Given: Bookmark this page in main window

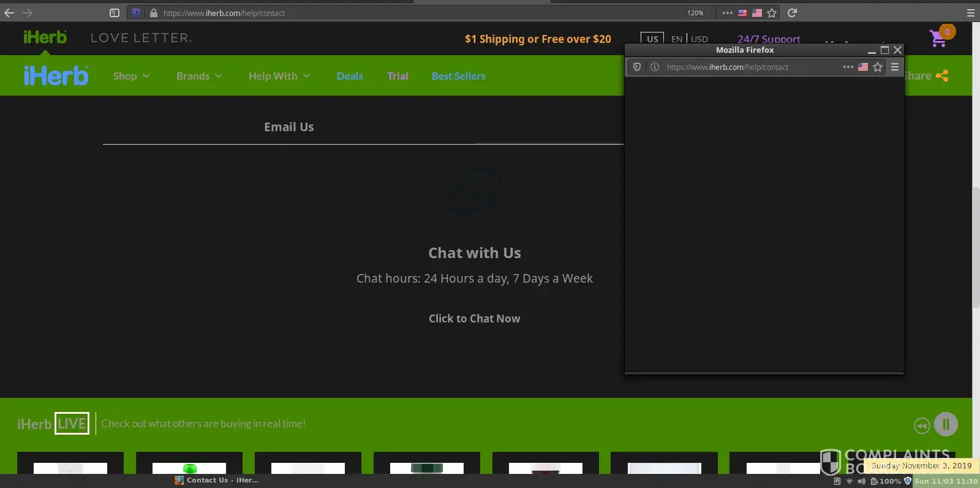Looking at the screenshot, I should pyautogui.click(x=772, y=13).
